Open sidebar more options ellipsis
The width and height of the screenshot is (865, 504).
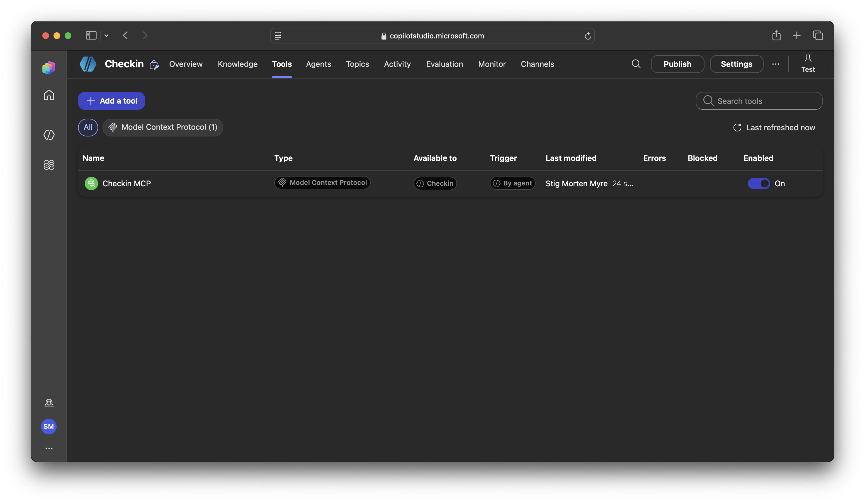(49, 448)
